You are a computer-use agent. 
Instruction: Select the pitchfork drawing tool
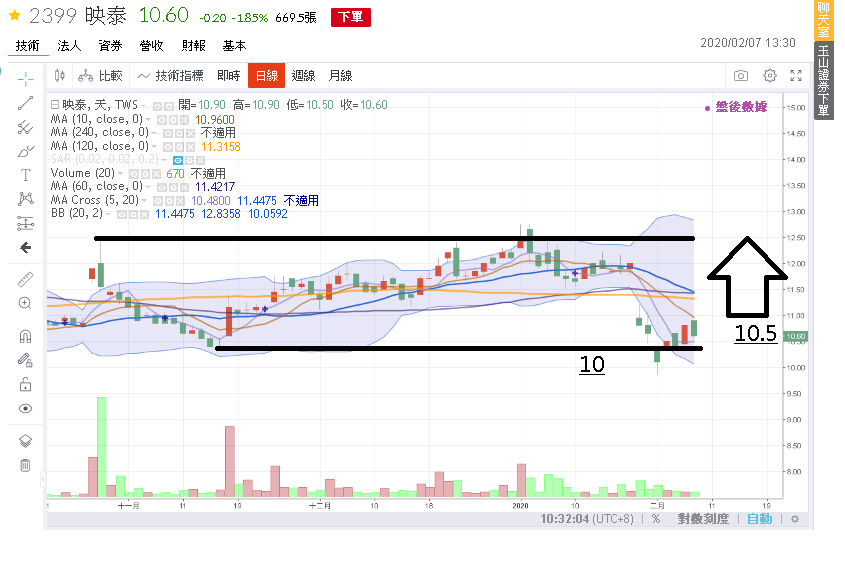point(25,128)
